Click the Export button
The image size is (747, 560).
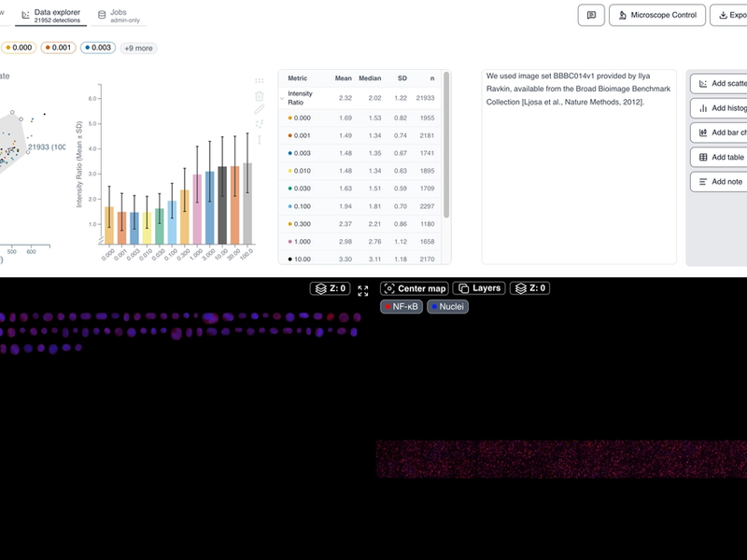pyautogui.click(x=729, y=15)
